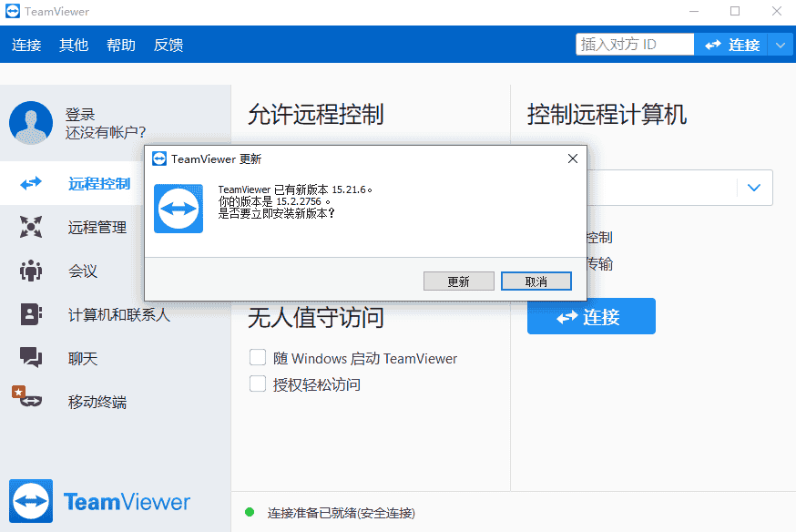Open the Chat speech bubble icon
Screen dimensions: 796x532
pos(31,358)
